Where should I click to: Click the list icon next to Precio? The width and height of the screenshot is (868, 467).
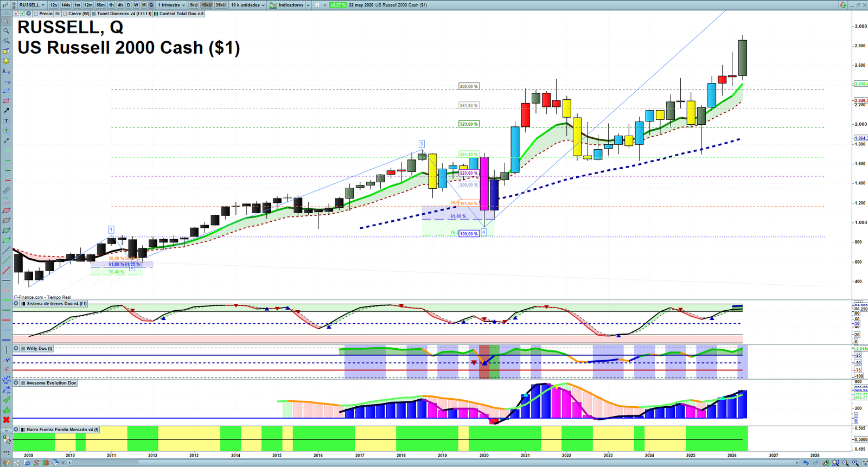[x=58, y=14]
